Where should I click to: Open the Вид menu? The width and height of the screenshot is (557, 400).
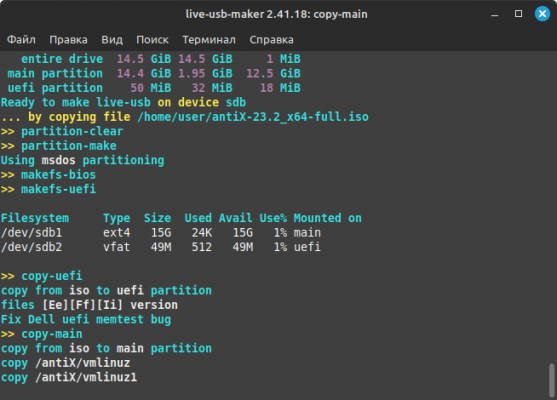(x=112, y=39)
